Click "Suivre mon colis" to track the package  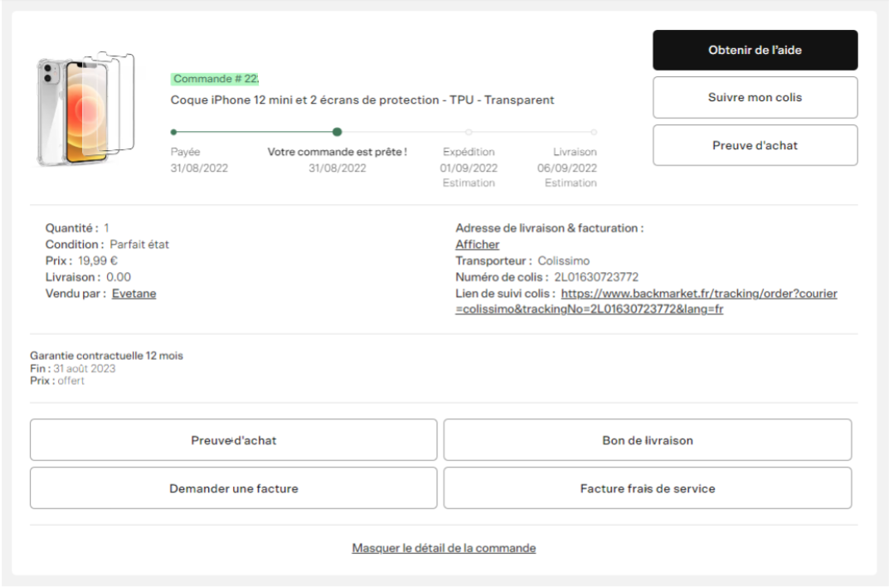pyautogui.click(x=755, y=97)
